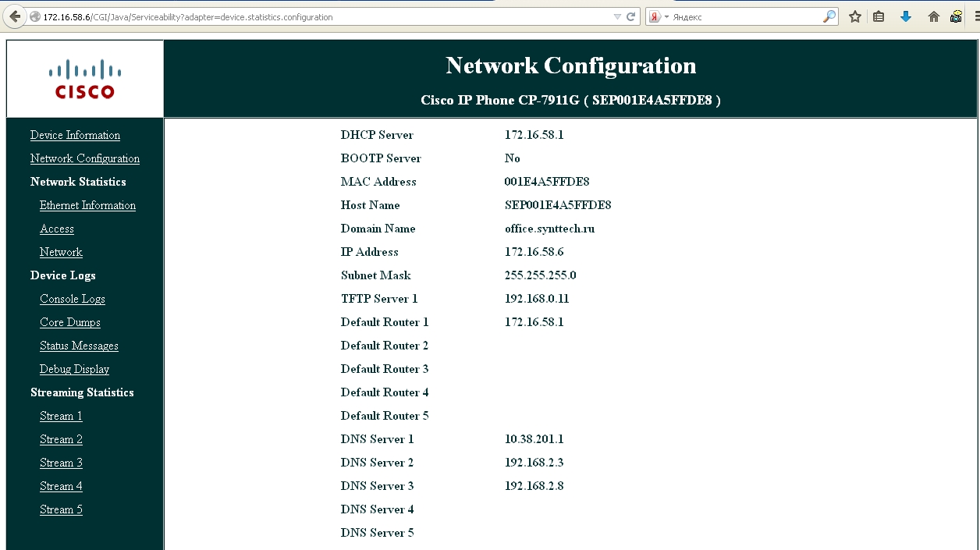Click the browser back arrow button
Screen dimensions: 980x550
[x=14, y=16]
